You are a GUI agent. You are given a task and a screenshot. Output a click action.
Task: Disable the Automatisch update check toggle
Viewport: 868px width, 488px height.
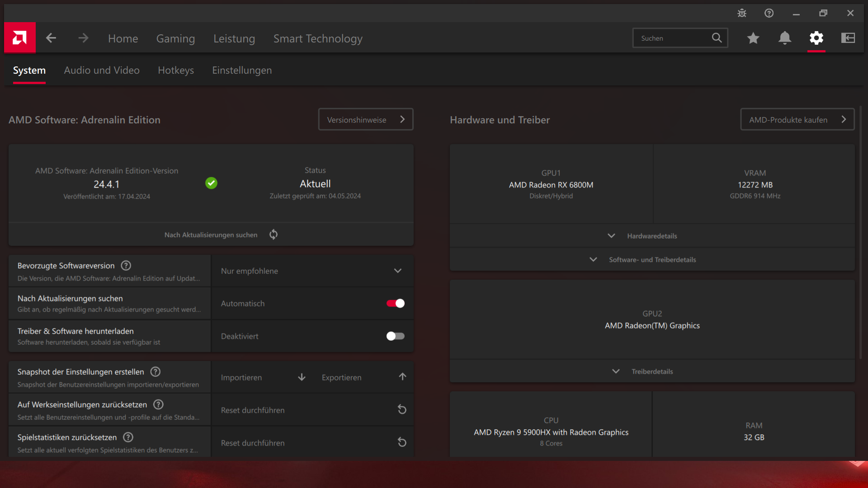click(396, 304)
